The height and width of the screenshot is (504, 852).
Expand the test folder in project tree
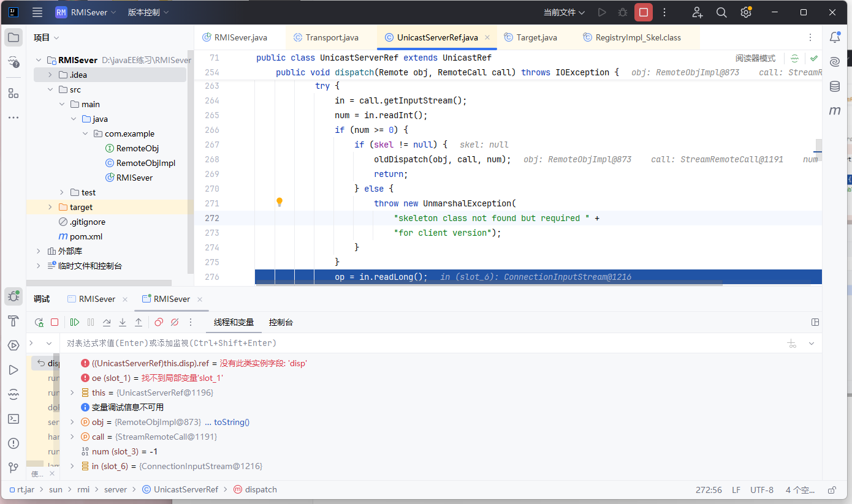(61, 192)
